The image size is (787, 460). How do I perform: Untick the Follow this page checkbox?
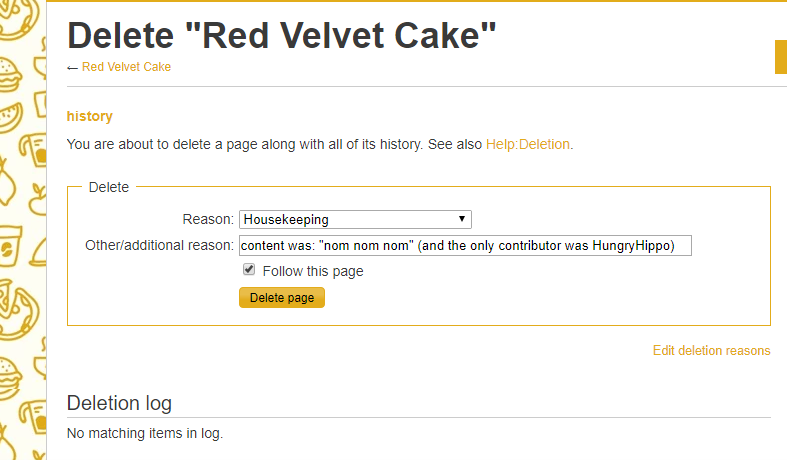click(x=249, y=270)
